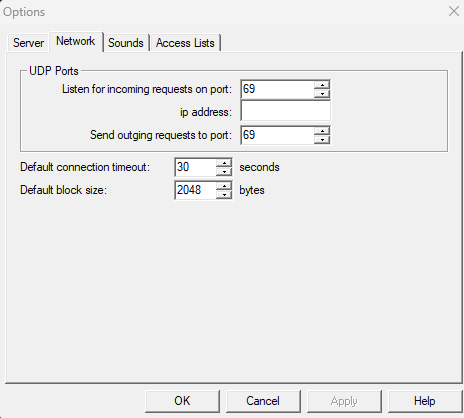Click the 'Default block size:' label
The width and height of the screenshot is (464, 418).
click(x=63, y=190)
